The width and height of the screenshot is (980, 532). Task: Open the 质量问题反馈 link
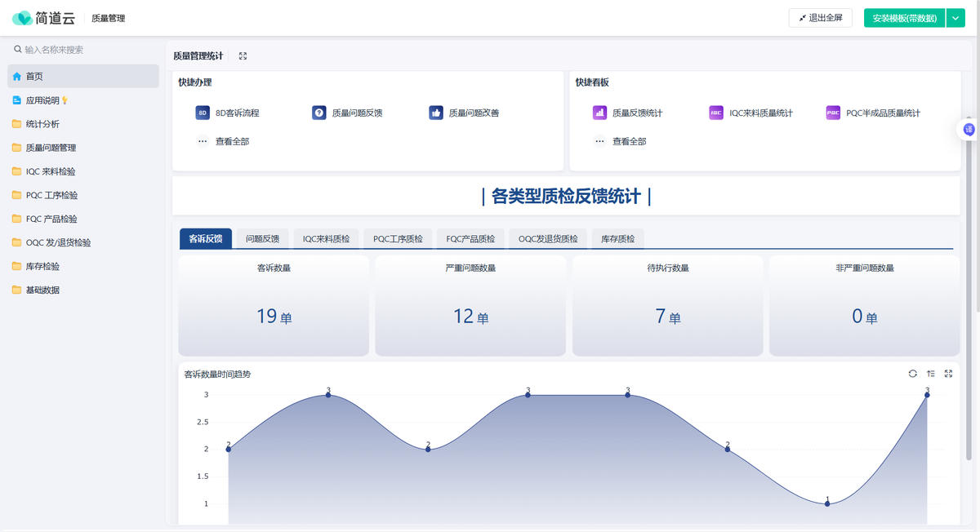[357, 113]
